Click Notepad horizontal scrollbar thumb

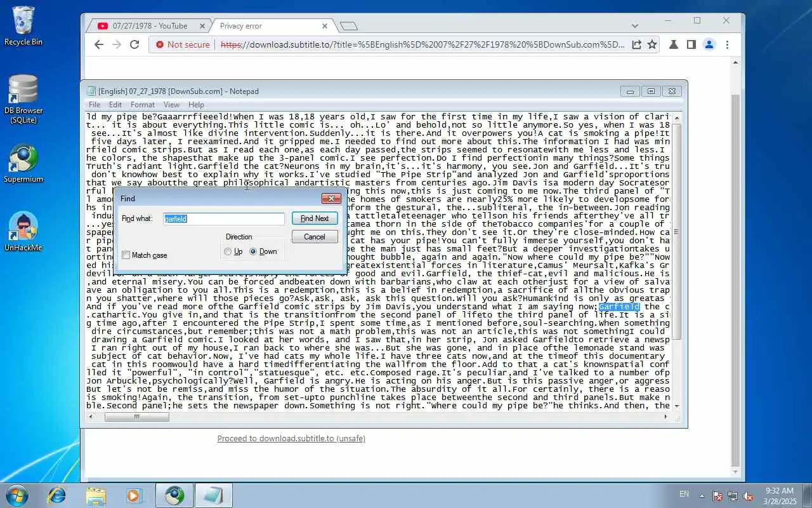point(137,417)
